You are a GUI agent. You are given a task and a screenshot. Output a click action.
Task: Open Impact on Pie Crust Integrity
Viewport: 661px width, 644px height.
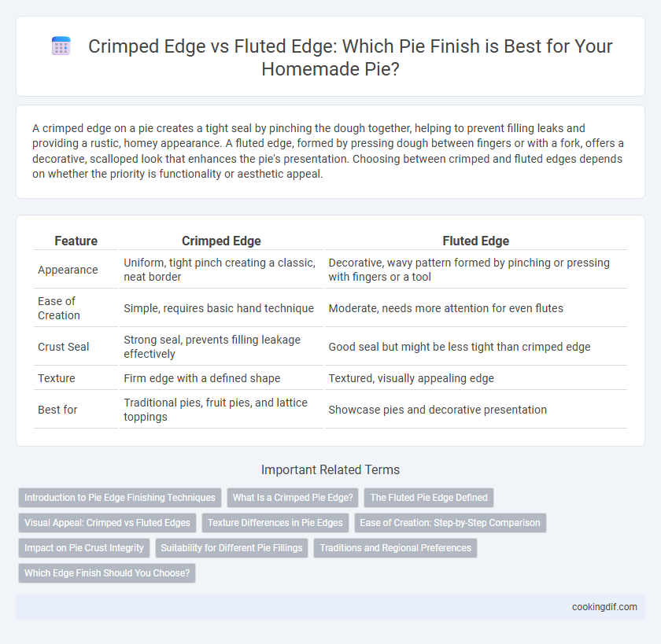click(84, 548)
